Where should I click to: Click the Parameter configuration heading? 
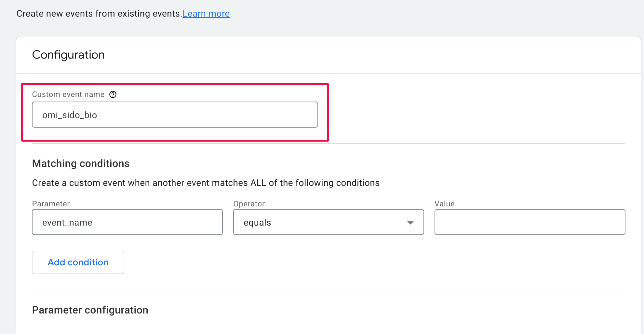(x=90, y=310)
